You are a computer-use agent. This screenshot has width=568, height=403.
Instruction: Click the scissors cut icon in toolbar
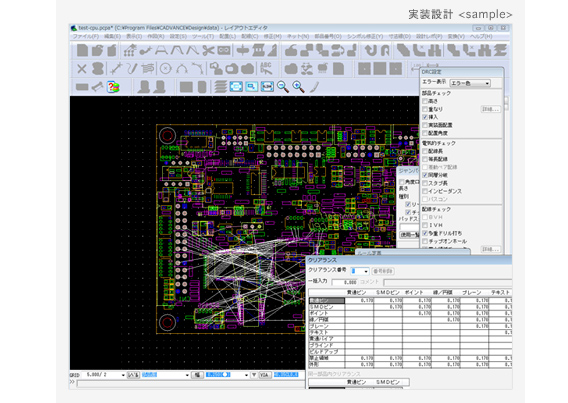[208, 50]
